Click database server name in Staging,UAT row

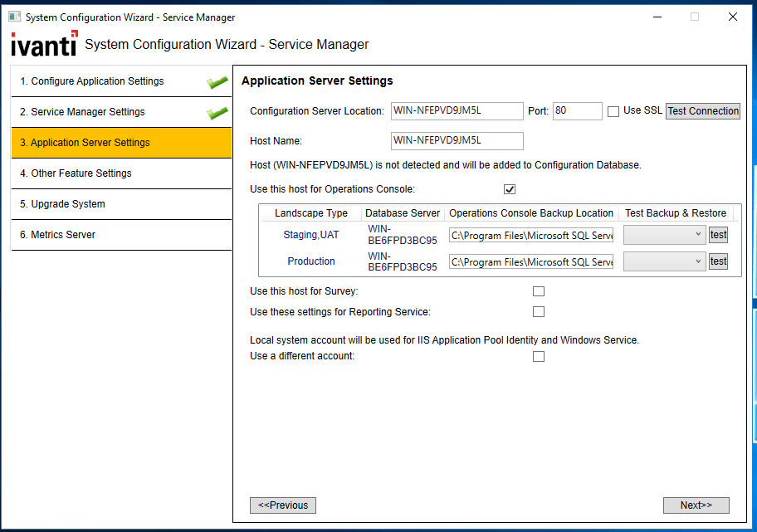point(402,235)
